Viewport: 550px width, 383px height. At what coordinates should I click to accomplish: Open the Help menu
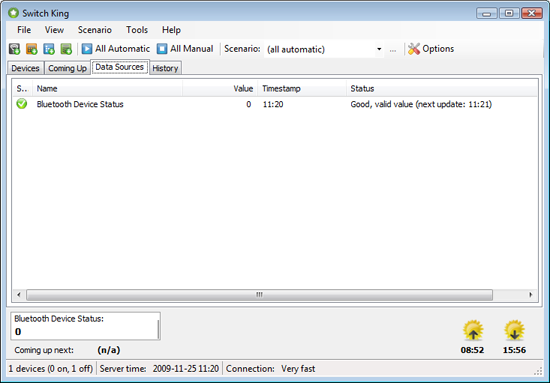[x=171, y=30]
